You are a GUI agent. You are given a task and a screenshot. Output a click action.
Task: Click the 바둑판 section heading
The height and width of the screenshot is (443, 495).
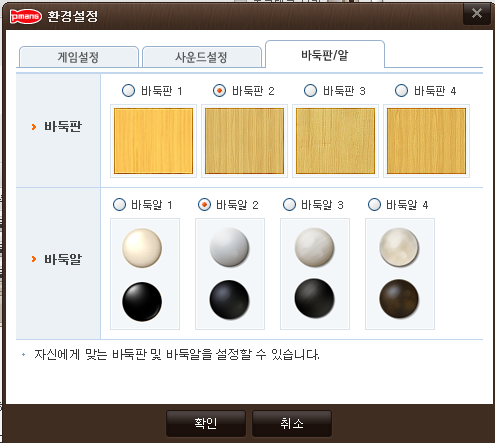click(x=63, y=127)
